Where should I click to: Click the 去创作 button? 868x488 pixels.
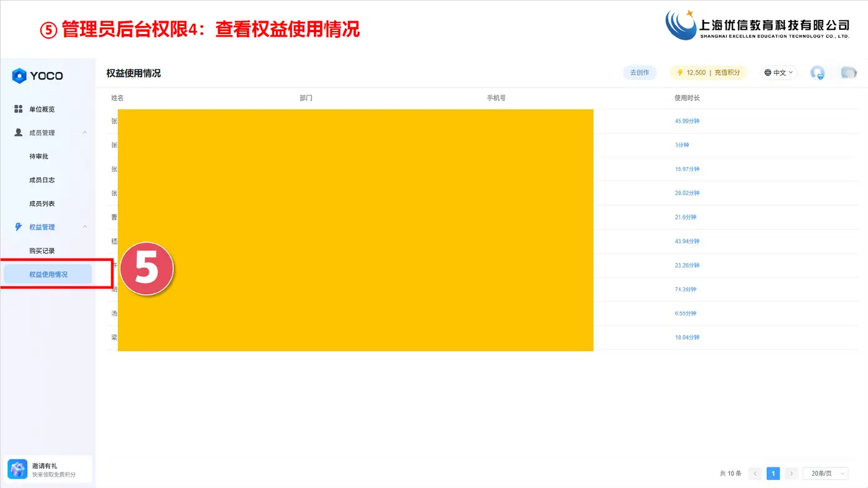pyautogui.click(x=639, y=73)
